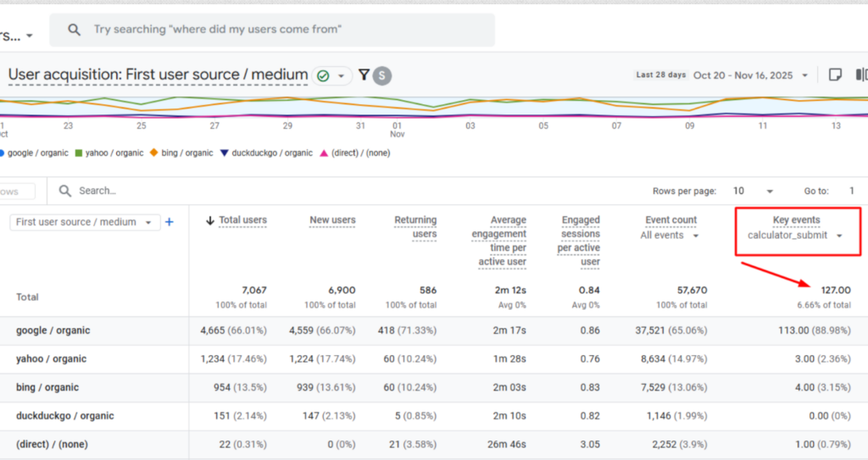Open the First user source / medium dimension dropdown
The height and width of the screenshot is (460, 868).
(83, 222)
